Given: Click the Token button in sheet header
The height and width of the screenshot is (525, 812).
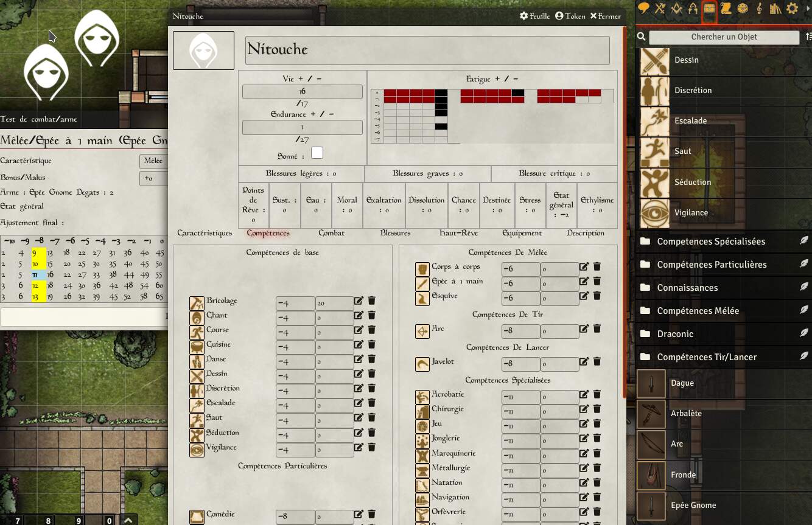Looking at the screenshot, I should point(570,16).
